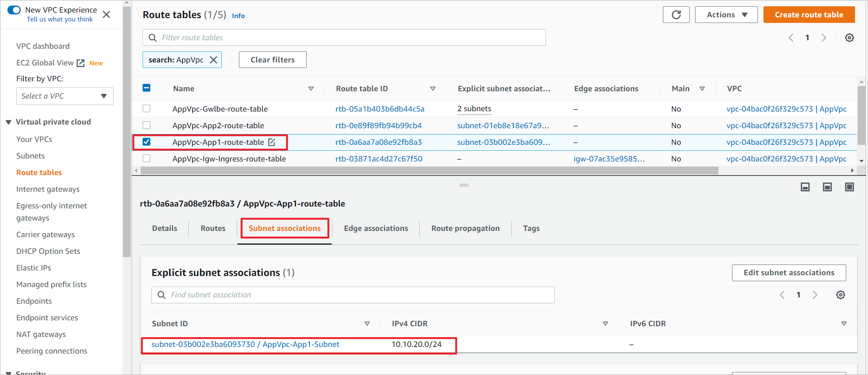Open NAT gateways in the sidebar
Image resolution: width=868 pixels, height=375 pixels.
click(41, 334)
